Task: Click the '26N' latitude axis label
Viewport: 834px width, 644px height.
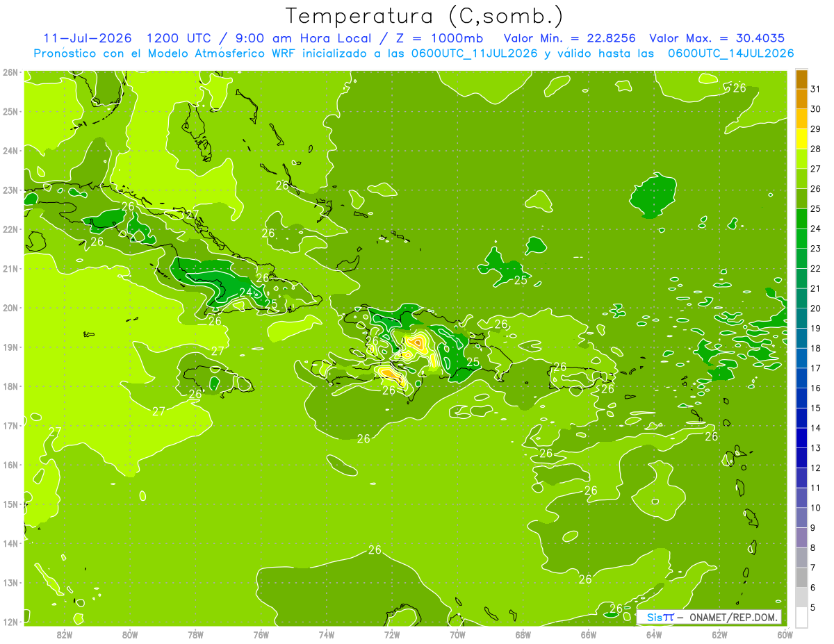Action: [10, 72]
